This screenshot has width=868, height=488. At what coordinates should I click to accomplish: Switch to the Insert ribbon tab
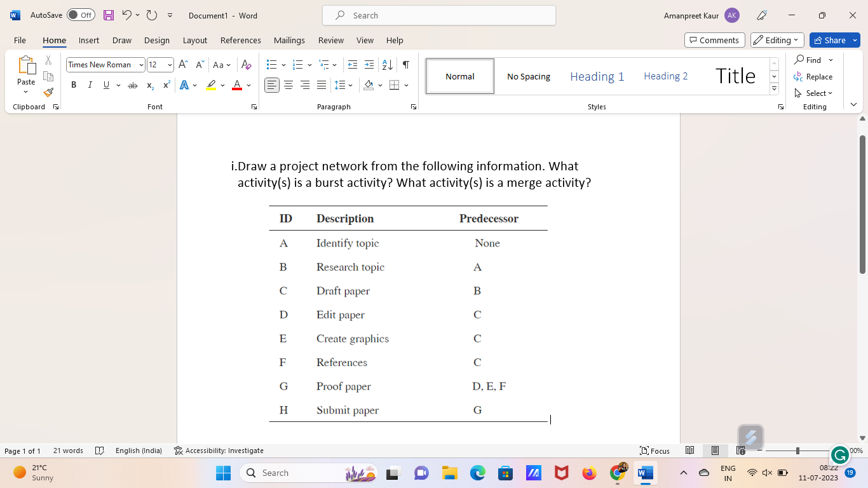tap(88, 40)
